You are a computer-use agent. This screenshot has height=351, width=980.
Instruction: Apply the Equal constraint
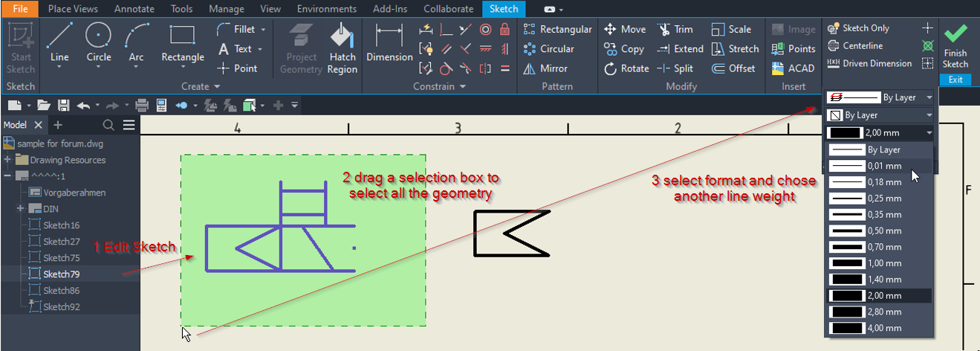point(505,68)
